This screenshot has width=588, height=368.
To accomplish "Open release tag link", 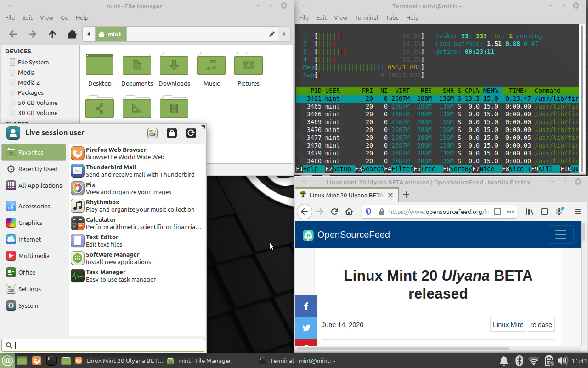I will pyautogui.click(x=541, y=325).
